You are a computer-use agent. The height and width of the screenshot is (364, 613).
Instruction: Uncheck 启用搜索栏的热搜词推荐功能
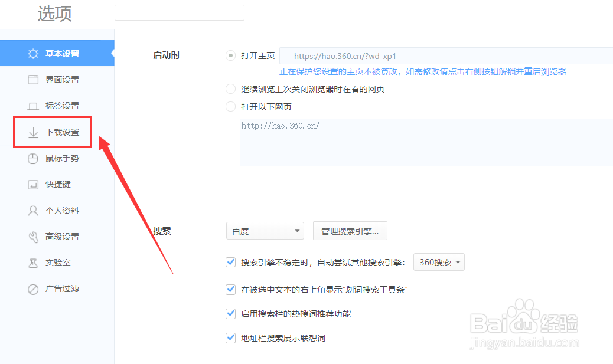tap(231, 314)
